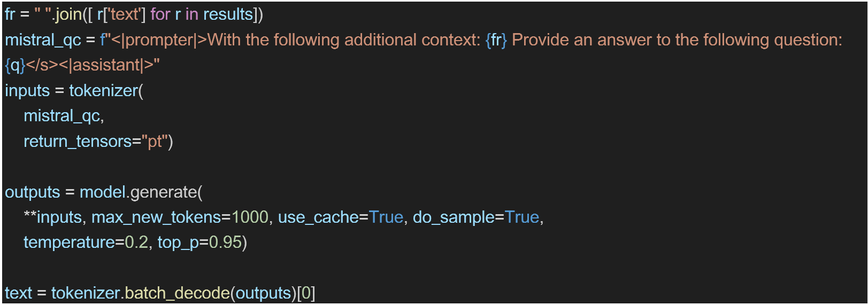This screenshot has width=868, height=305.
Task: Click the 'for' keyword in the comprehension
Action: 160,14
